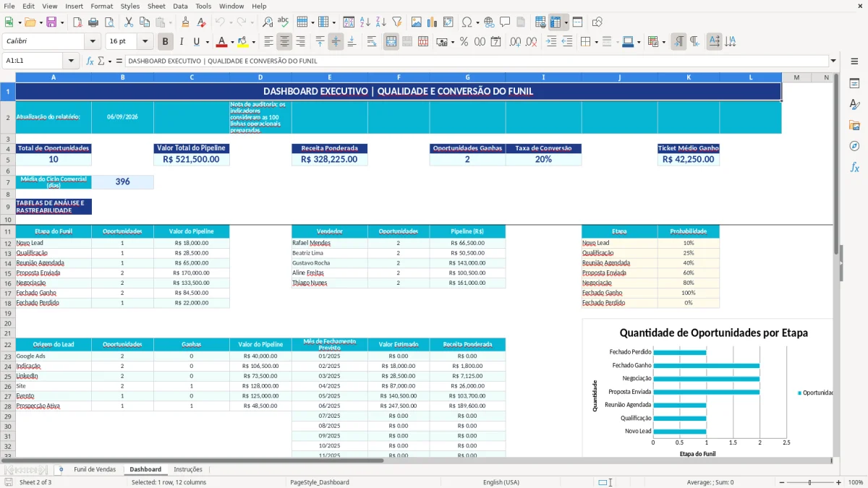Open Find & Replace tool
The height and width of the screenshot is (488, 868).
tap(268, 22)
